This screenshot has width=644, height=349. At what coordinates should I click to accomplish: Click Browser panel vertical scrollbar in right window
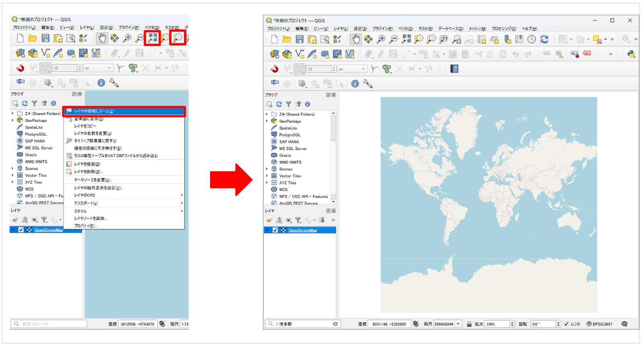point(333,158)
